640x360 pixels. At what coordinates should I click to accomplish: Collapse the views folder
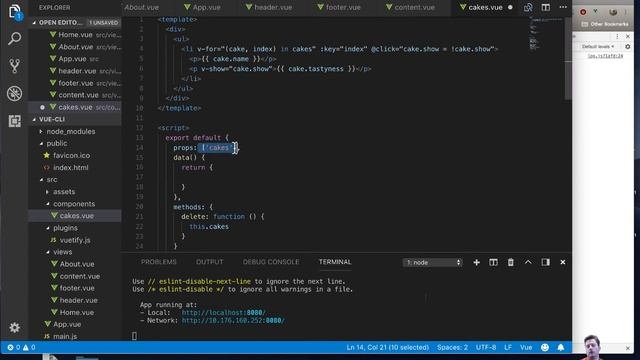tap(47, 252)
